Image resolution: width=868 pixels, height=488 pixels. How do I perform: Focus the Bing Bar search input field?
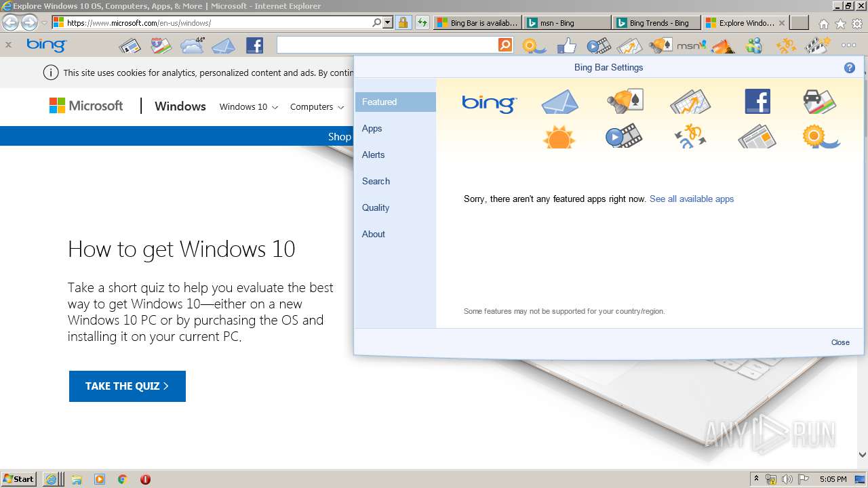click(387, 45)
